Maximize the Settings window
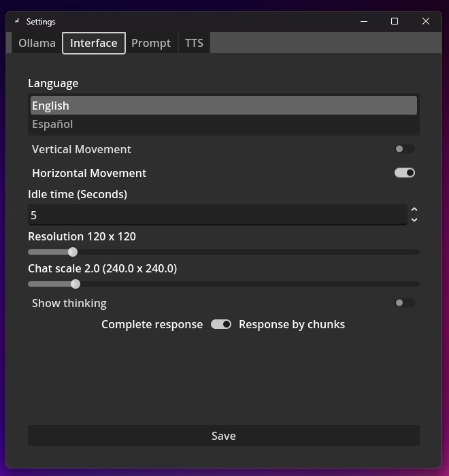The width and height of the screenshot is (449, 476). coord(394,22)
